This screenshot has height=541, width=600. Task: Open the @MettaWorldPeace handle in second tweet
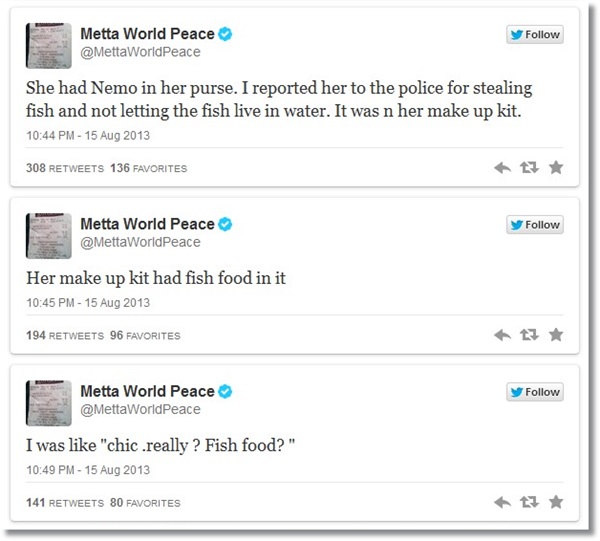[x=140, y=243]
